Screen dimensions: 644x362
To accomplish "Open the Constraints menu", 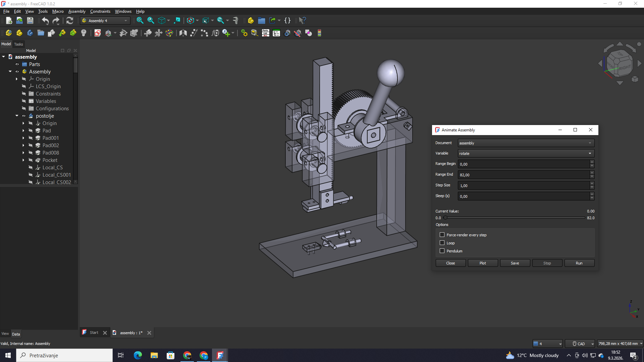I will (100, 11).
